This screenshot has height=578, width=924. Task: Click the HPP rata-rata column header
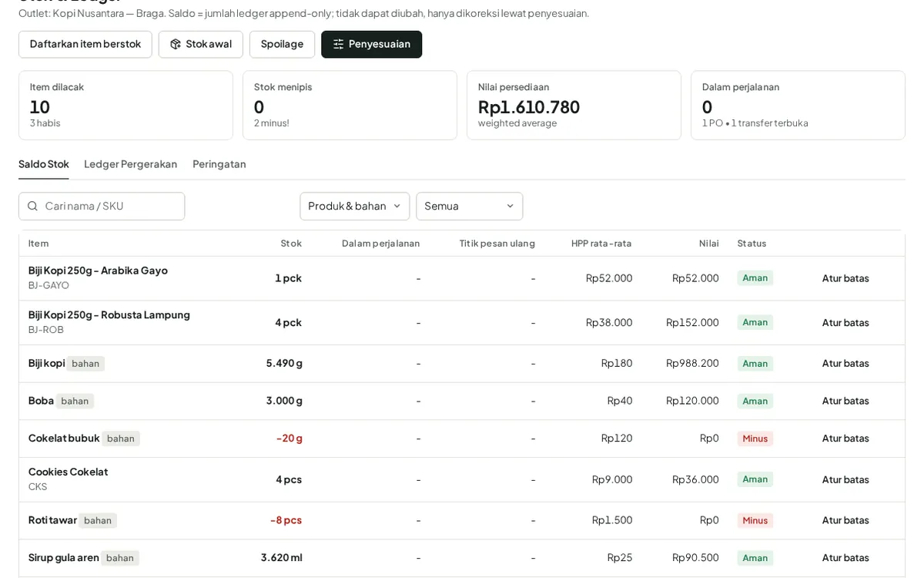pos(601,244)
